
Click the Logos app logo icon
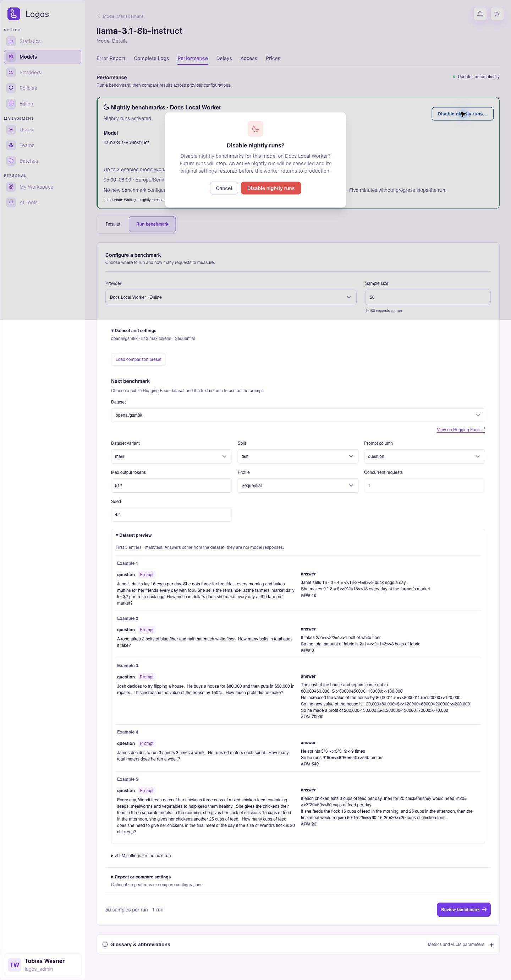(14, 14)
